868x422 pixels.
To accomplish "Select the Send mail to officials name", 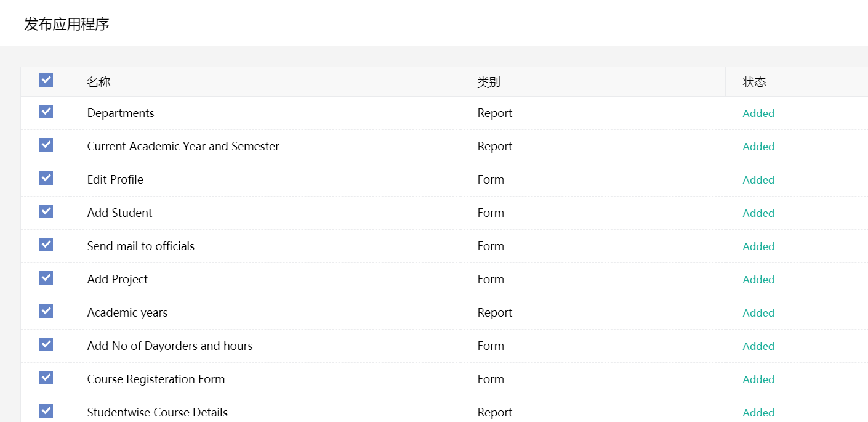I will click(x=141, y=246).
